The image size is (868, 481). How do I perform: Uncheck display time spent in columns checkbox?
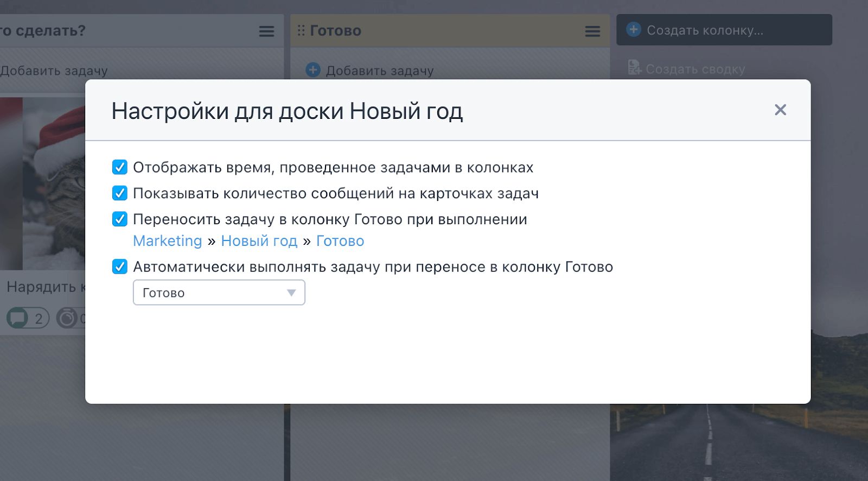pyautogui.click(x=119, y=167)
